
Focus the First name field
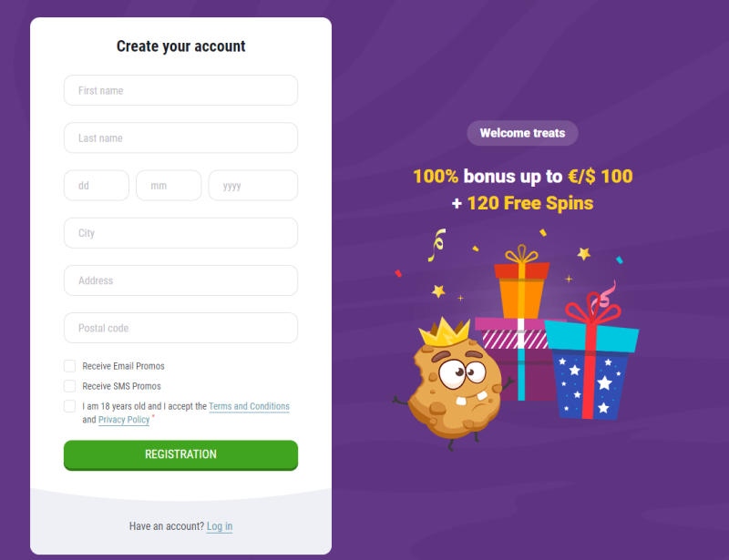(180, 90)
